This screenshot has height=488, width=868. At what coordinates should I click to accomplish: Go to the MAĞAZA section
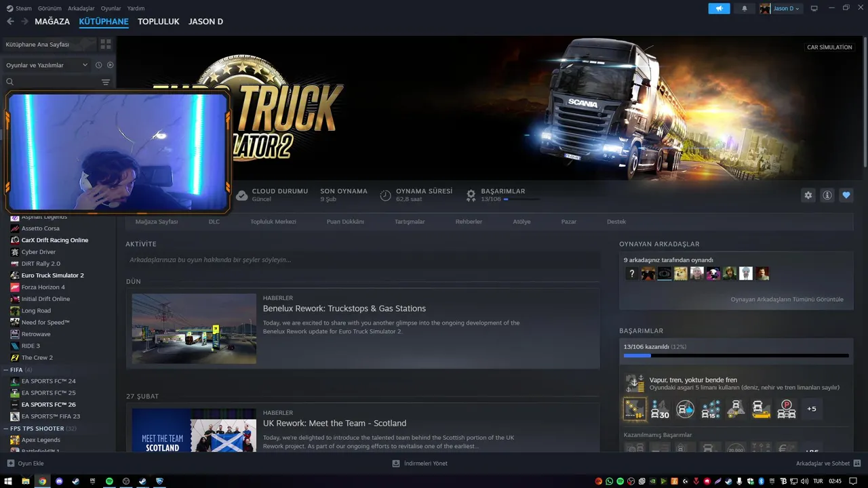point(52,22)
